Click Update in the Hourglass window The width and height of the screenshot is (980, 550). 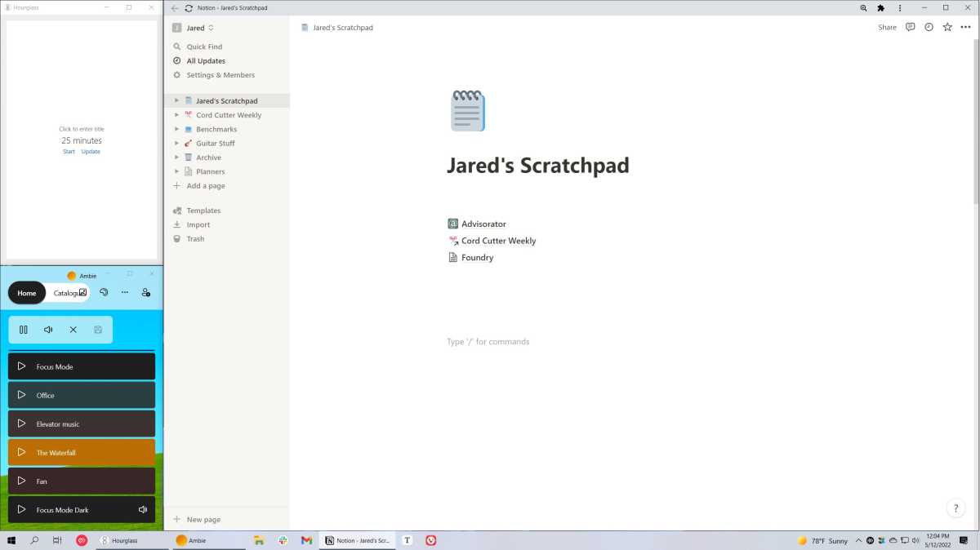91,152
